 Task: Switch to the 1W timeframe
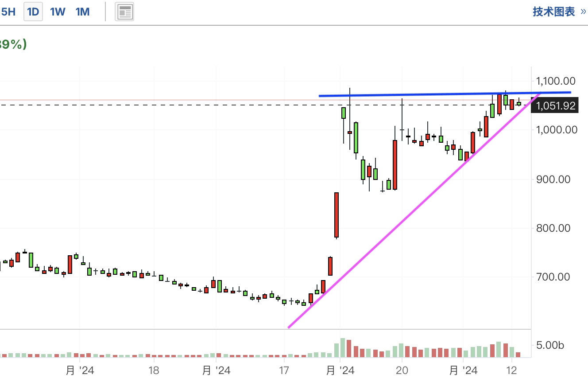[58, 12]
